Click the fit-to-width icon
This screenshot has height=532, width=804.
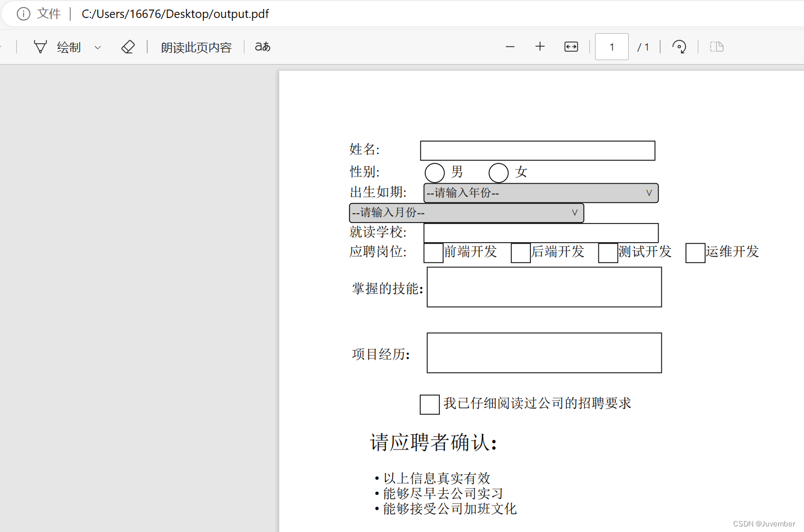pyautogui.click(x=571, y=47)
